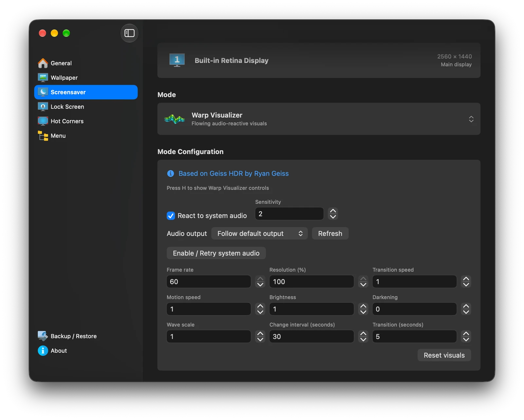This screenshot has width=524, height=420.
Task: Open the Audio output dropdown
Action: pyautogui.click(x=259, y=233)
